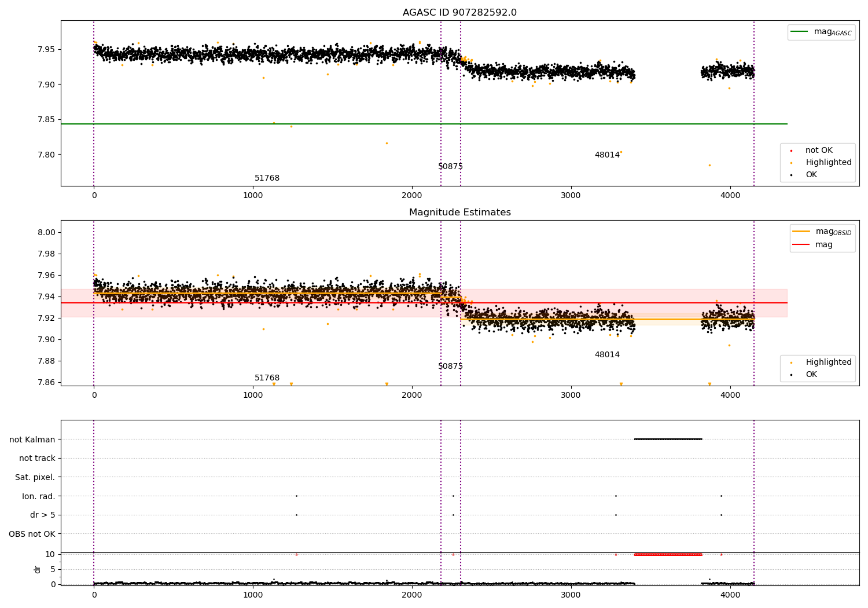Click "Highlighted" legend entry in Magnitude Estimates plot
This screenshot has height=608, width=868.
(829, 362)
